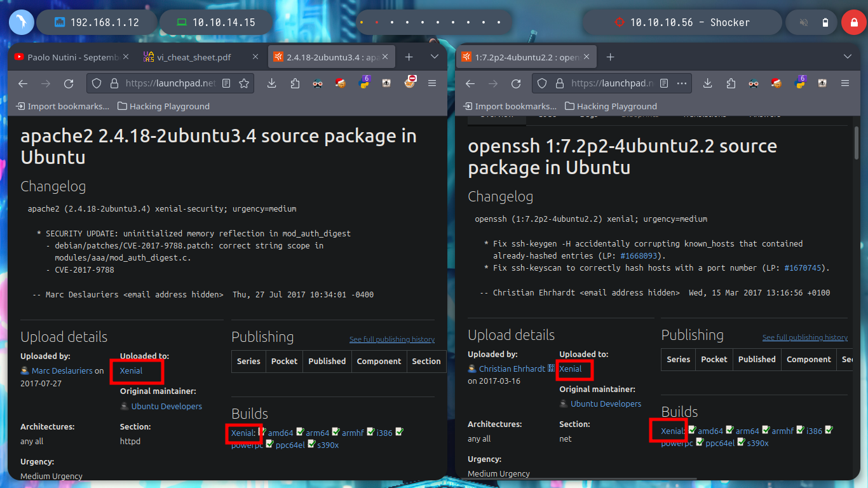Viewport: 868px width, 488px height.
Task: Go back in the apache2 window
Action: pyautogui.click(x=23, y=83)
